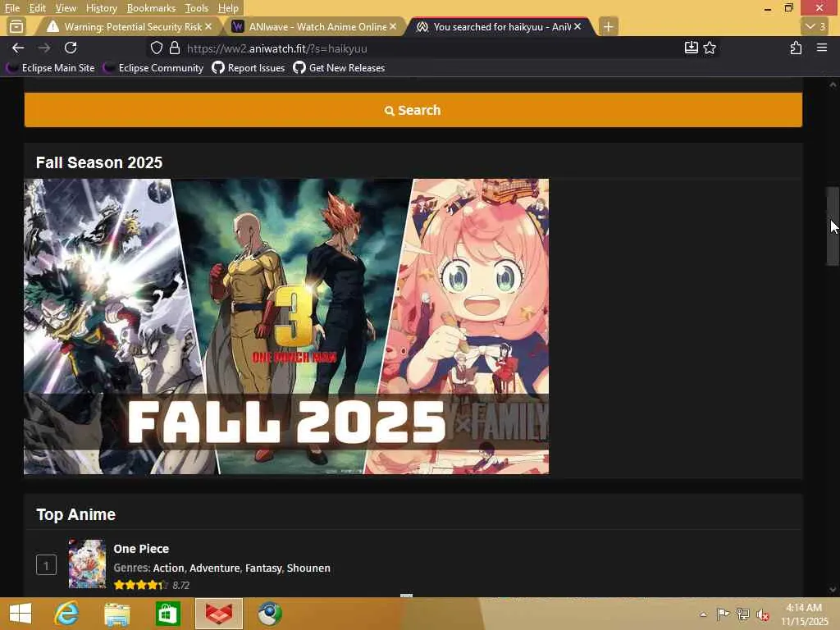Viewport: 840px width, 630px height.
Task: Bookmark this page with star icon
Action: tap(710, 48)
